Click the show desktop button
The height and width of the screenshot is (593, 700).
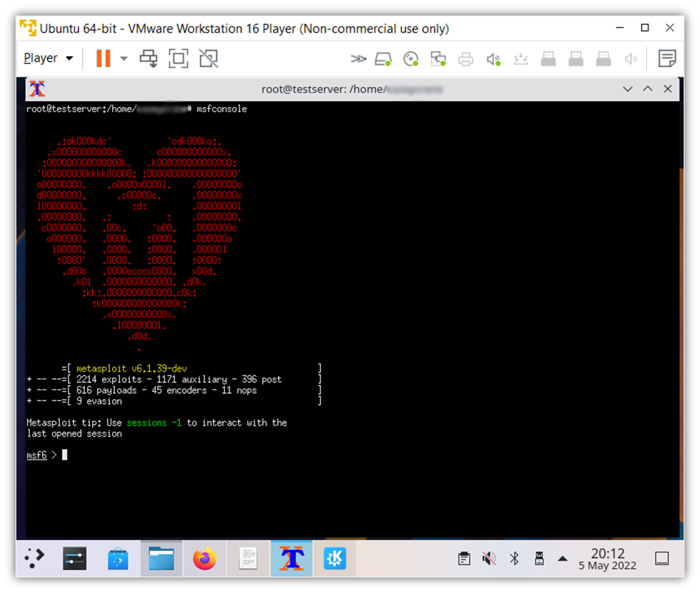click(x=662, y=558)
